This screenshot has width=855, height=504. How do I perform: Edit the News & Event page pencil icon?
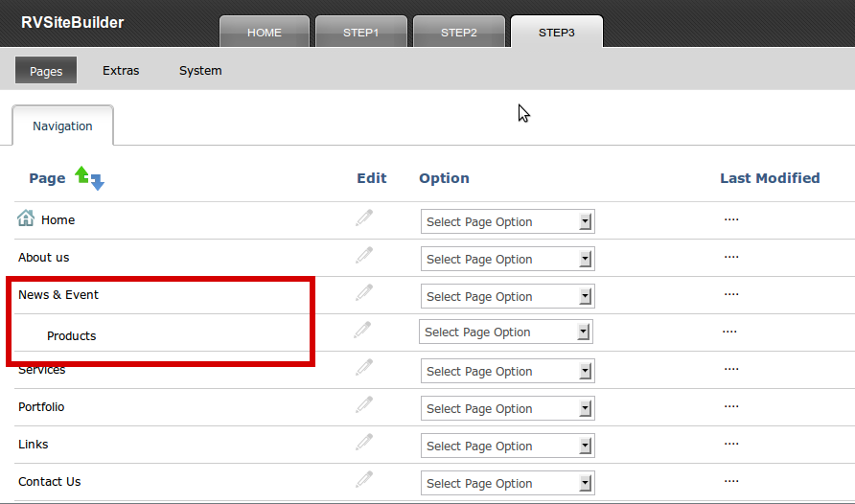[x=364, y=292]
